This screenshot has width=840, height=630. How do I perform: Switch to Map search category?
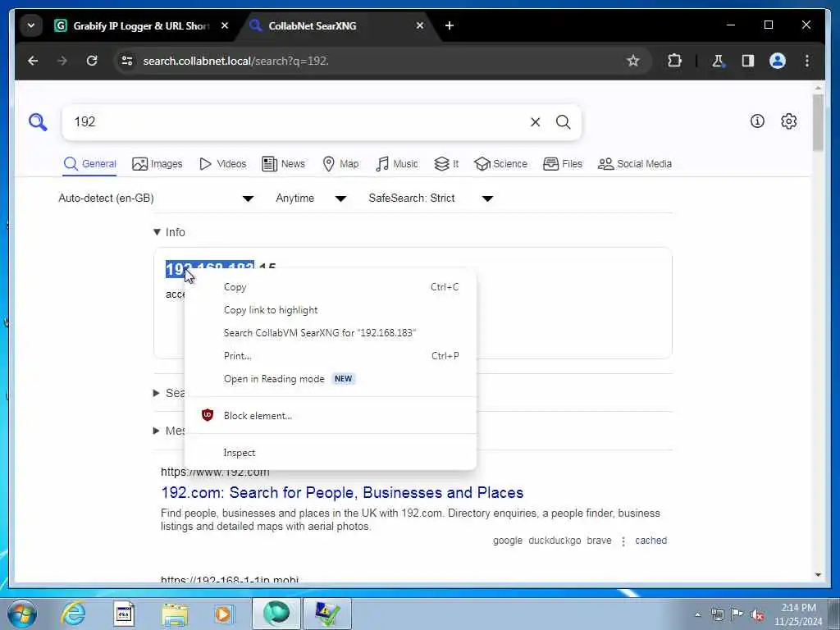tap(340, 164)
